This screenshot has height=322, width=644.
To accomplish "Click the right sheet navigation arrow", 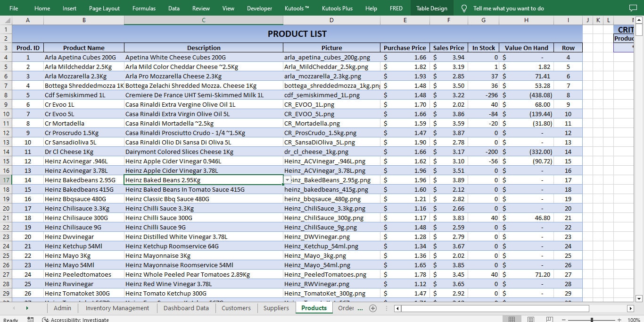I will click(x=27, y=308).
